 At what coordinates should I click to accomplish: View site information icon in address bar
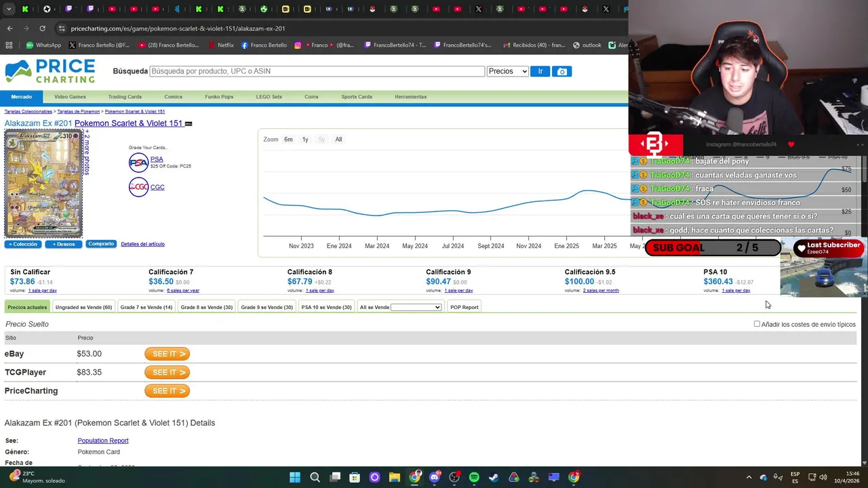click(x=62, y=28)
